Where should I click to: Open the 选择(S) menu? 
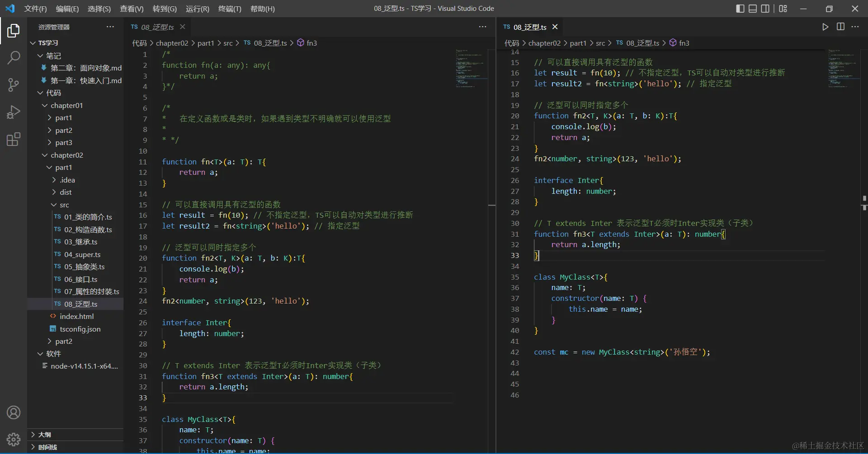pos(99,9)
